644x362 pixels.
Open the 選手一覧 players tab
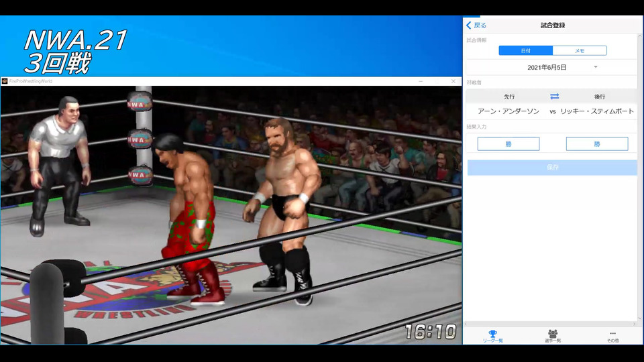[552, 336]
